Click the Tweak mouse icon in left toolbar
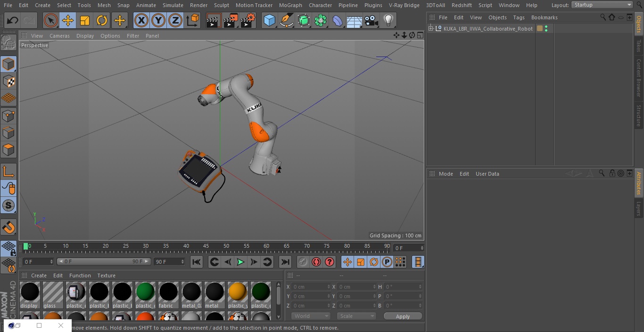Image resolution: width=644 pixels, height=332 pixels. click(x=8, y=188)
